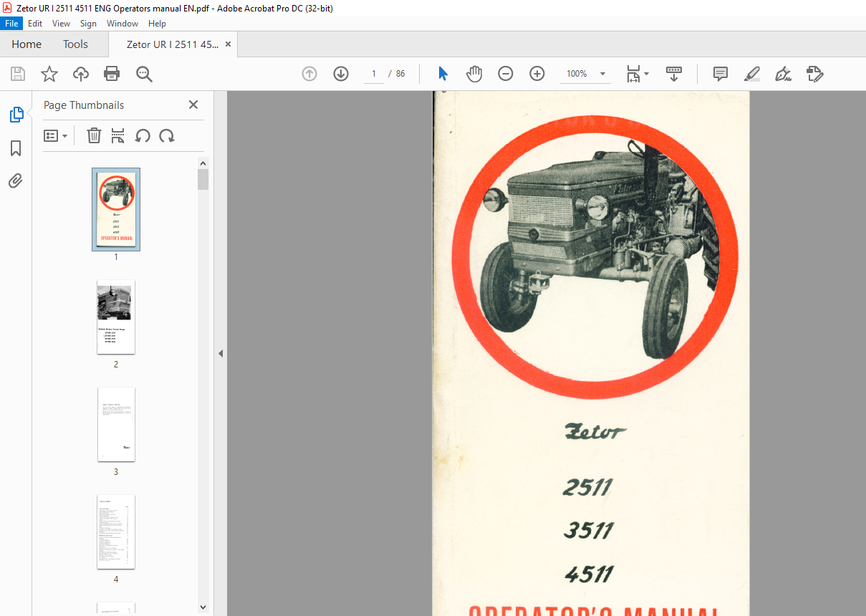Add document to starred bookmarks
This screenshot has height=616, width=866.
pyautogui.click(x=49, y=74)
